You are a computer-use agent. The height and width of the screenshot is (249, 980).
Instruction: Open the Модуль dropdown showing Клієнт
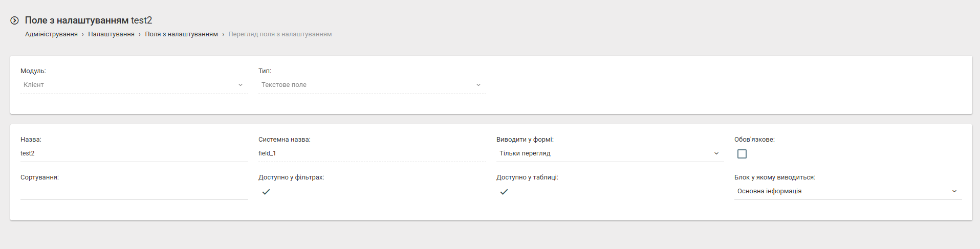point(133,85)
